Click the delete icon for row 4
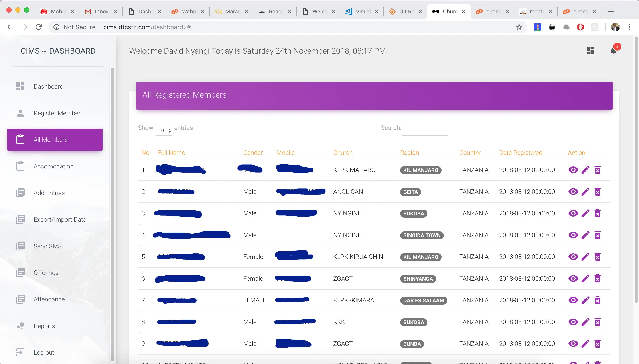This screenshot has height=364, width=639. point(598,235)
